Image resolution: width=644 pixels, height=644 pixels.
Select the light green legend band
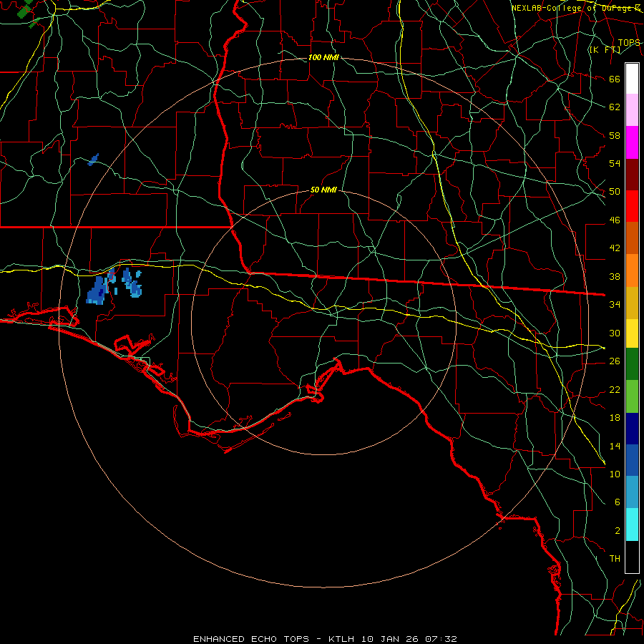point(632,396)
